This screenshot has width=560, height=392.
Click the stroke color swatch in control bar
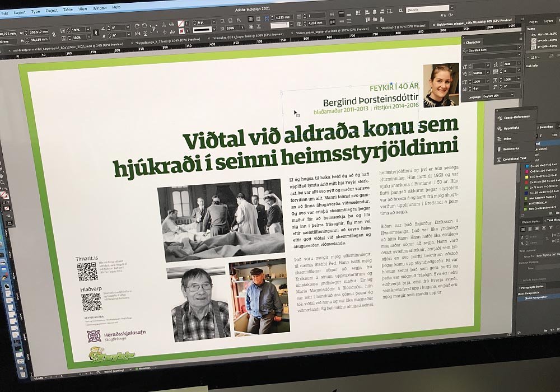coord(181,31)
